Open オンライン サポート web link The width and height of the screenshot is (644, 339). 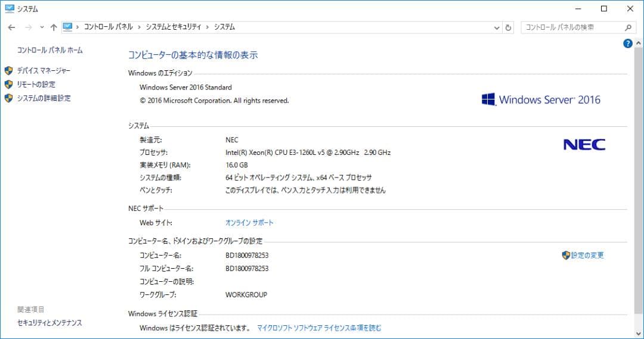(249, 222)
